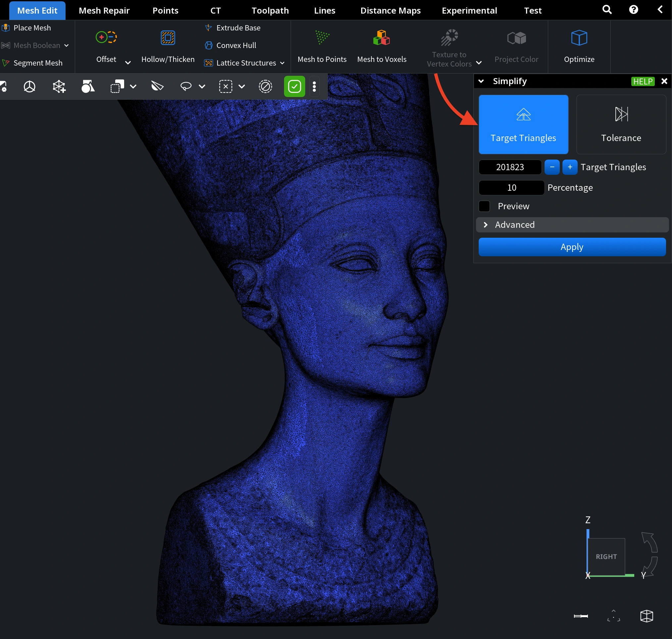Toggle the green checkmark toolbar button
672x639 pixels.
(295, 86)
